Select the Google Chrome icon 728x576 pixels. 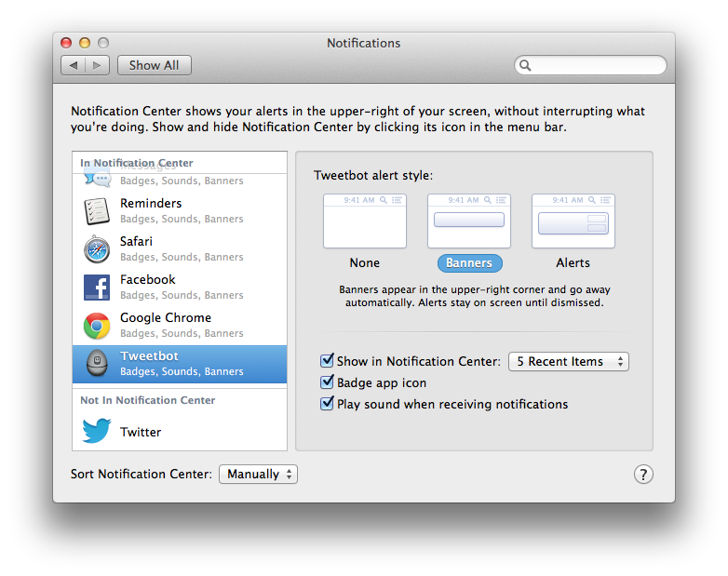97,326
